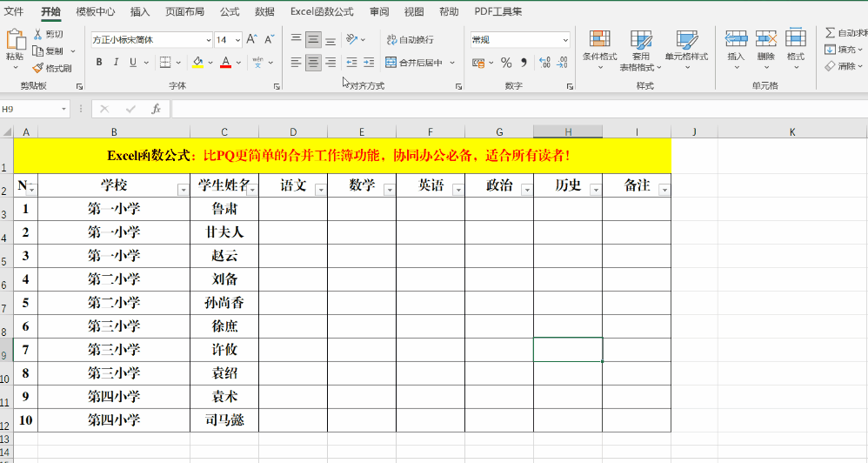
Task: Toggle middle vertical alignment
Action: [x=313, y=39]
